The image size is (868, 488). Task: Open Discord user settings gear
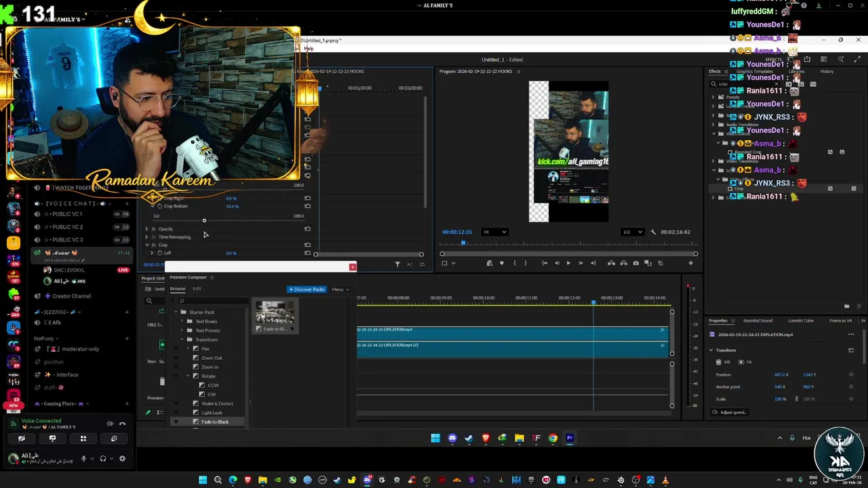click(122, 458)
